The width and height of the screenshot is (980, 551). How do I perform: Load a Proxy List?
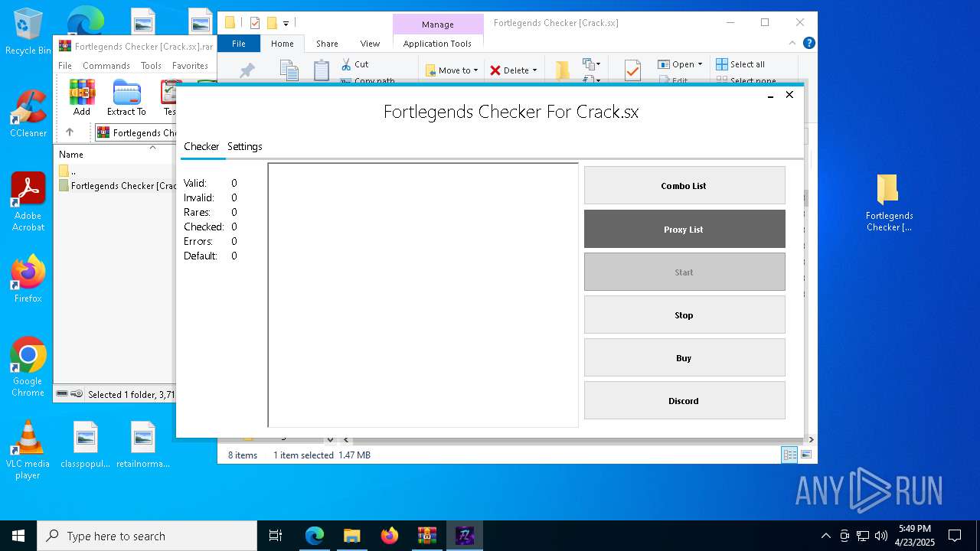point(684,230)
